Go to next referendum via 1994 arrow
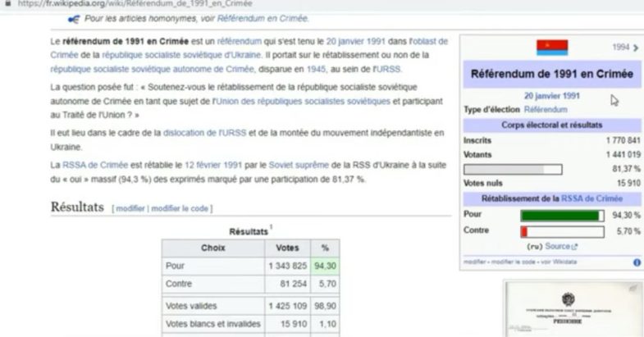644x337 pixels. point(636,48)
